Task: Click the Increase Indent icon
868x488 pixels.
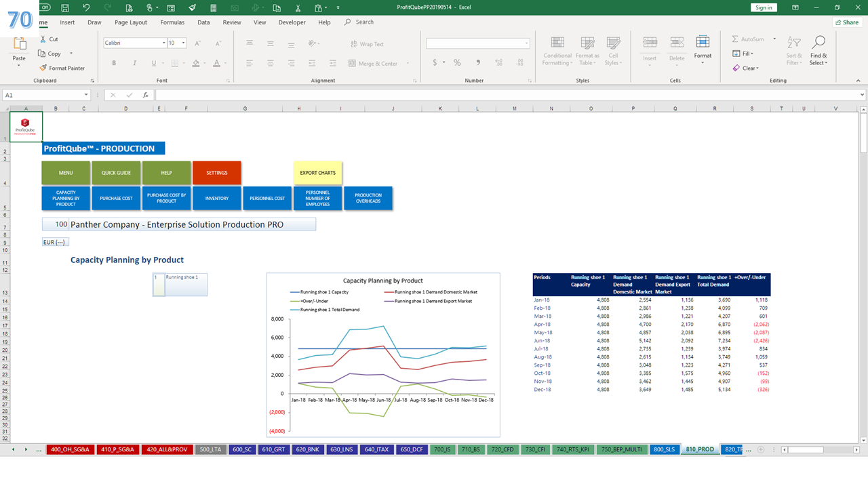Action: point(334,63)
